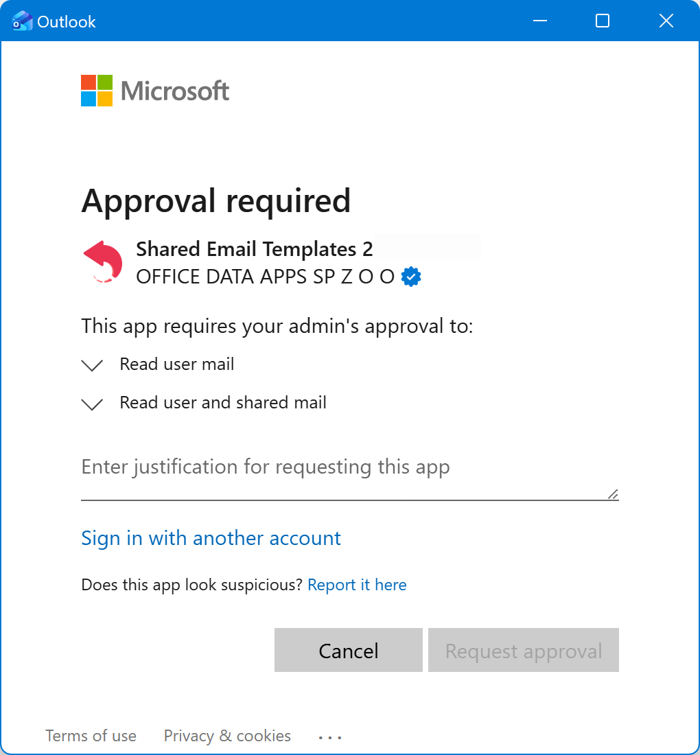Click the four-square Microsoft emblem
700x755 pixels.
click(x=95, y=90)
